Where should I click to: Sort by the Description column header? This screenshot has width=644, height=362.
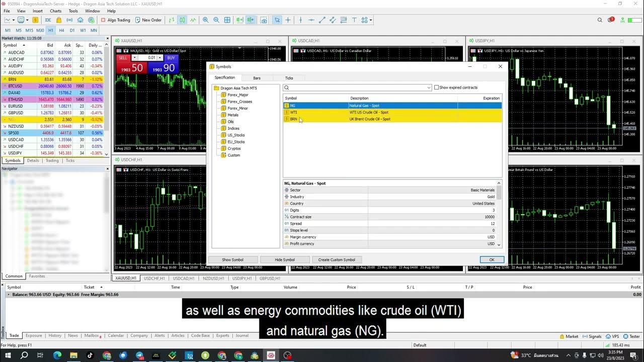point(404,98)
